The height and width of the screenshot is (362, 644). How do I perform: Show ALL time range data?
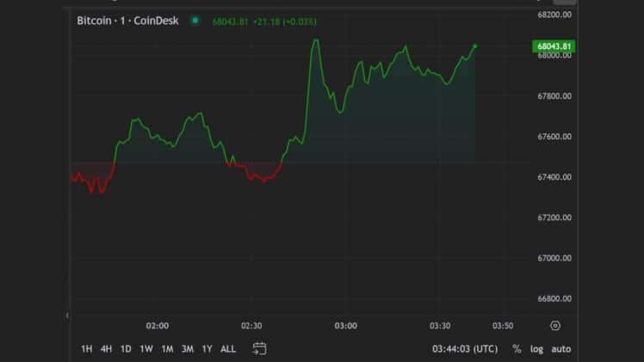point(228,349)
